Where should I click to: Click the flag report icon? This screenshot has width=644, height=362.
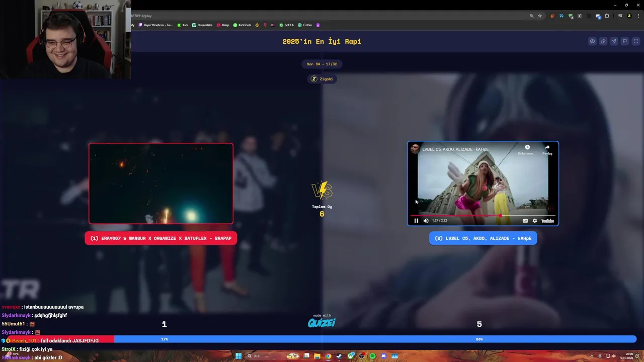[625, 41]
